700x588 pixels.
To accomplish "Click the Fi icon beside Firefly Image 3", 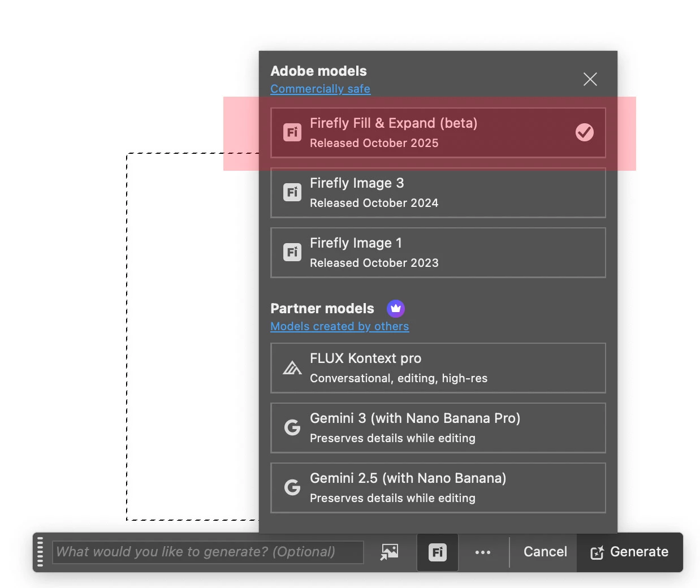I will click(292, 192).
